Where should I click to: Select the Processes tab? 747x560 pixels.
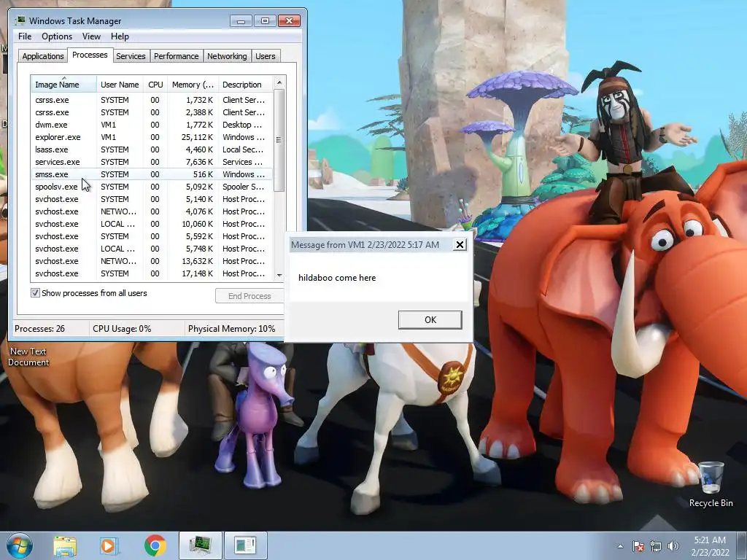(x=90, y=55)
